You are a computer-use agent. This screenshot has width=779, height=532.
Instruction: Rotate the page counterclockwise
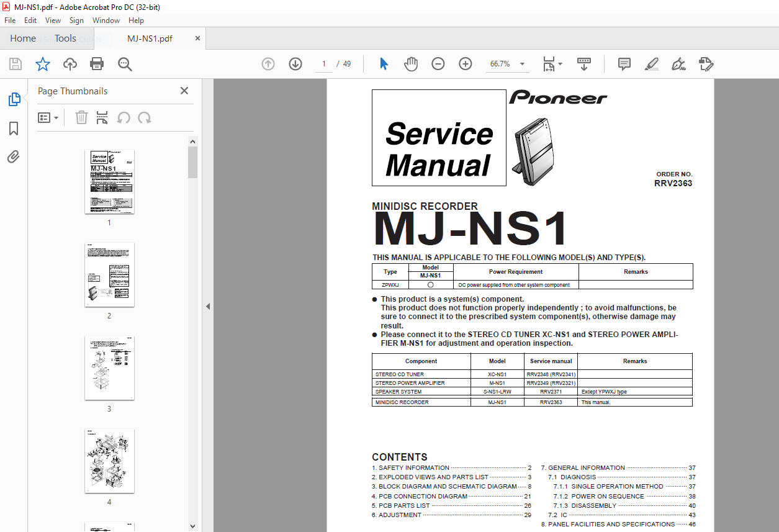(x=124, y=117)
